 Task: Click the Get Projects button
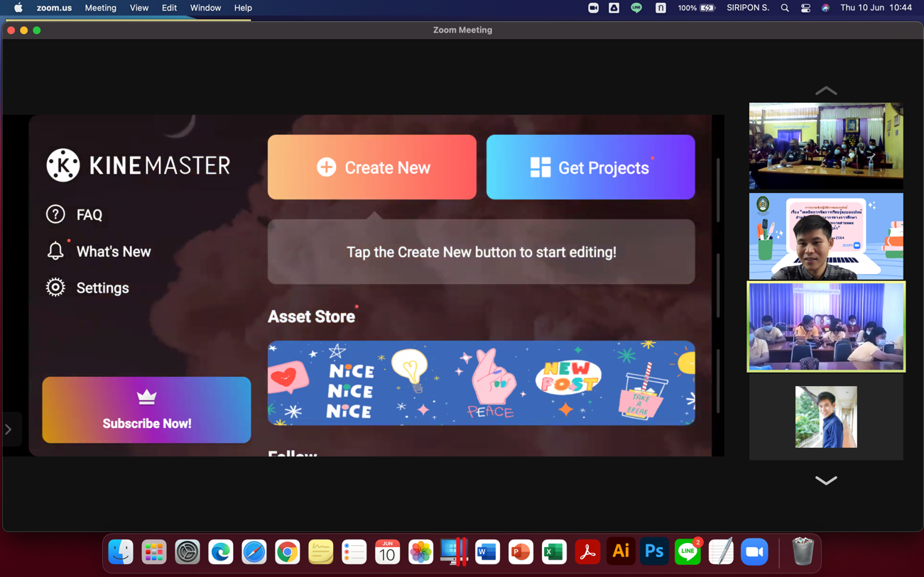click(x=590, y=167)
